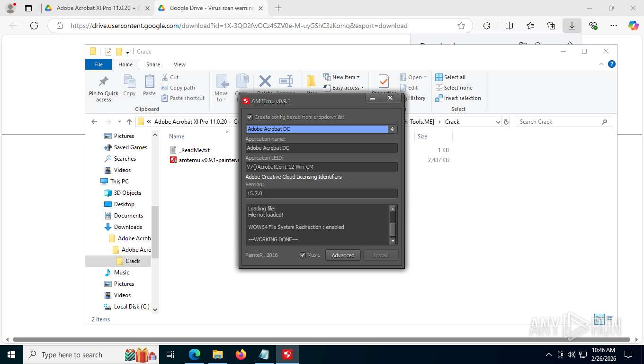
Task: Click the Edge favorites star icon
Action: (461, 26)
